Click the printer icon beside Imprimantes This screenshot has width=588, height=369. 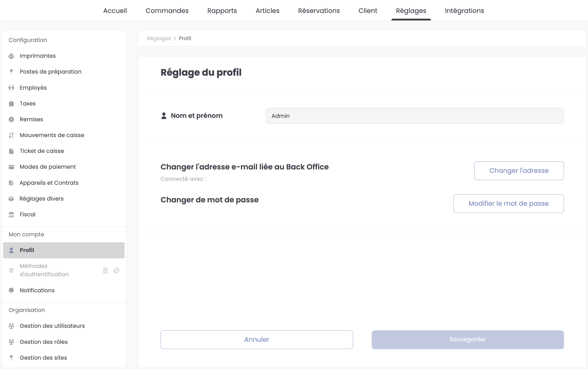(11, 56)
